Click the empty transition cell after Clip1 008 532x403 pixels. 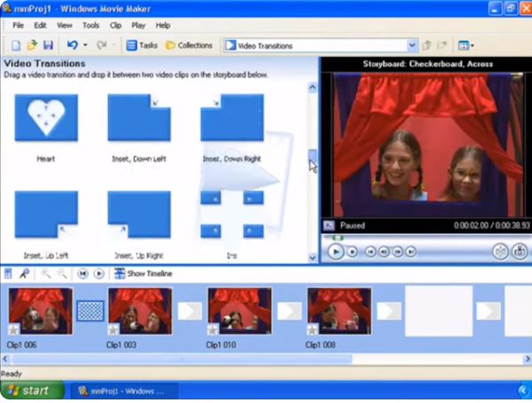pyautogui.click(x=389, y=311)
